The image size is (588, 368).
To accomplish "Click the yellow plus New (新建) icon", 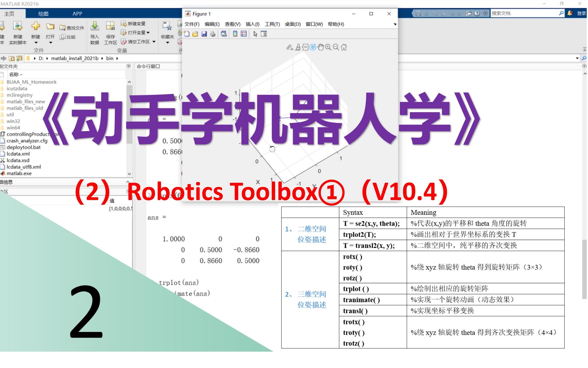I will (x=36, y=26).
